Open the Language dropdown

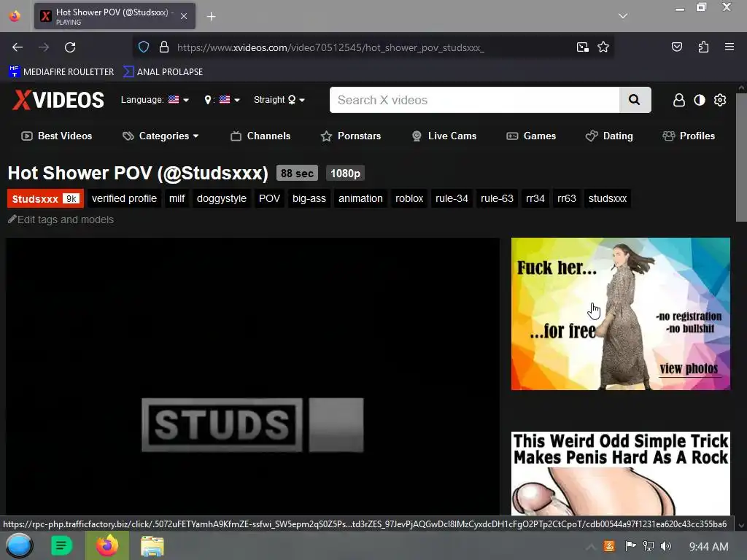click(x=155, y=99)
